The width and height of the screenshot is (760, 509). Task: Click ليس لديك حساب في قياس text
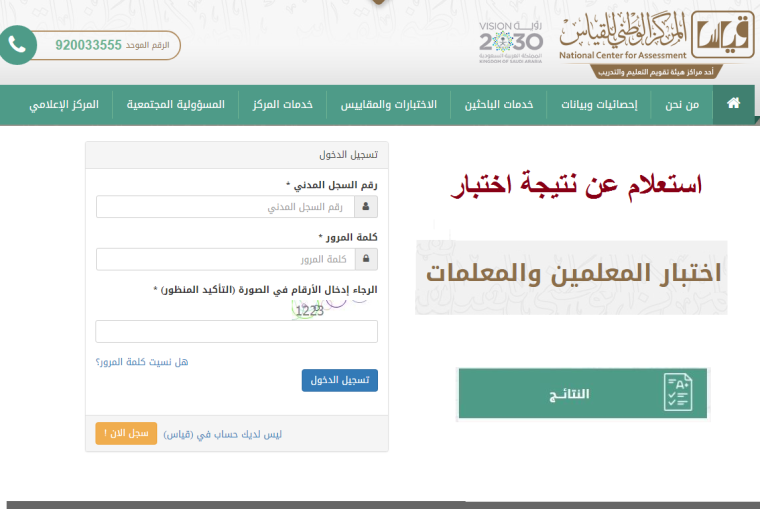pyautogui.click(x=222, y=434)
